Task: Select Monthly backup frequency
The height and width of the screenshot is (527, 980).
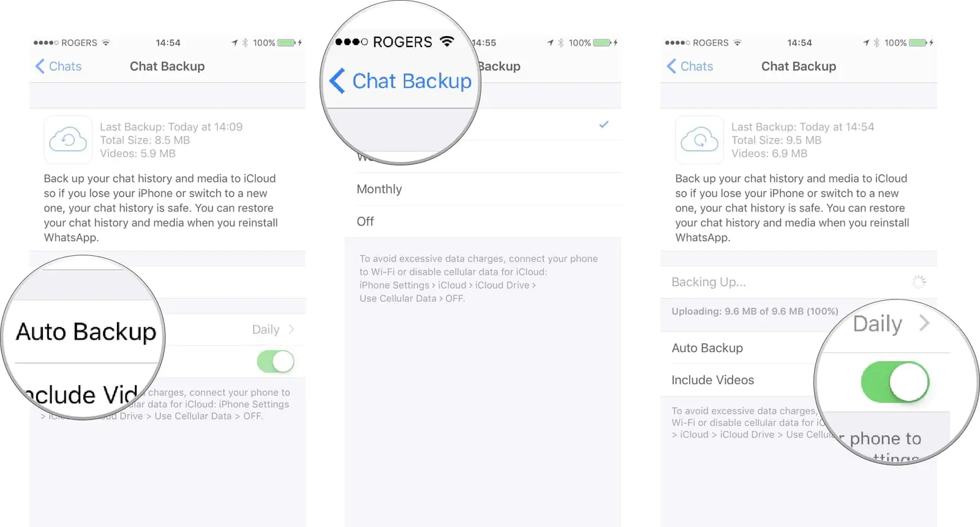Action: tap(483, 189)
